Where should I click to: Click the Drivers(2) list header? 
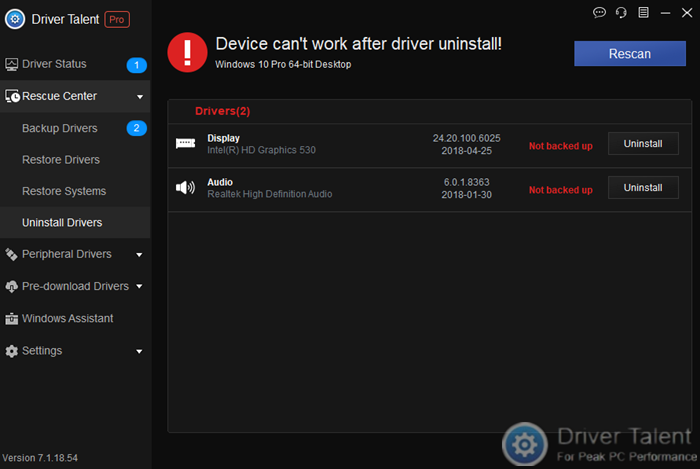point(222,111)
